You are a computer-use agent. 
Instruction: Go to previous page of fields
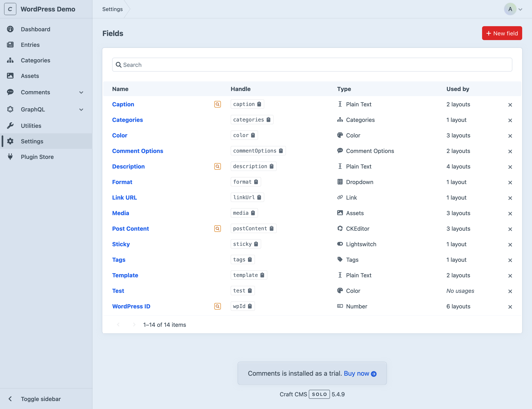(x=118, y=325)
